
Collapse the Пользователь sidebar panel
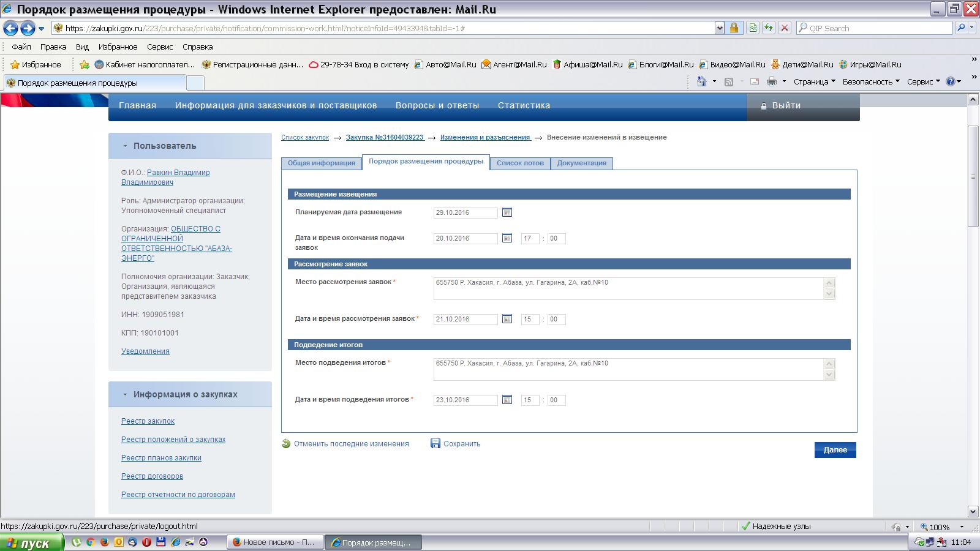(x=125, y=146)
